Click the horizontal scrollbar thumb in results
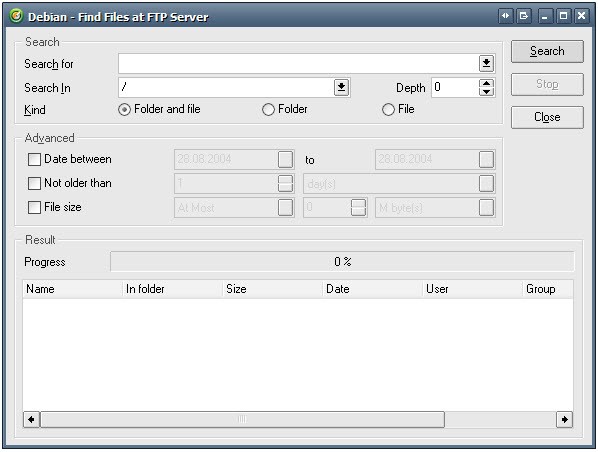The height and width of the screenshot is (452, 598). point(243,420)
